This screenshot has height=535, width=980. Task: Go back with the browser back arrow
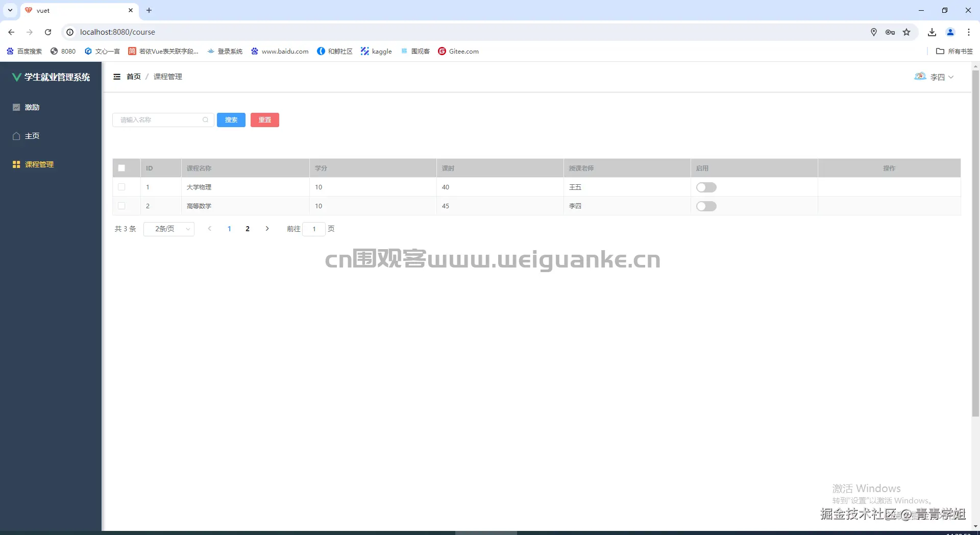point(11,32)
